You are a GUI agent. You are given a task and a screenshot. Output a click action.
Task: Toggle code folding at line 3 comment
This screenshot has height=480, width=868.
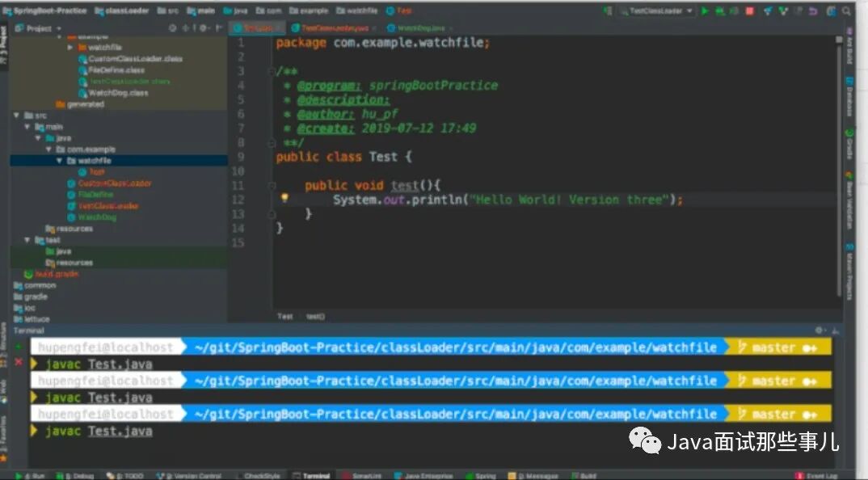click(x=272, y=71)
